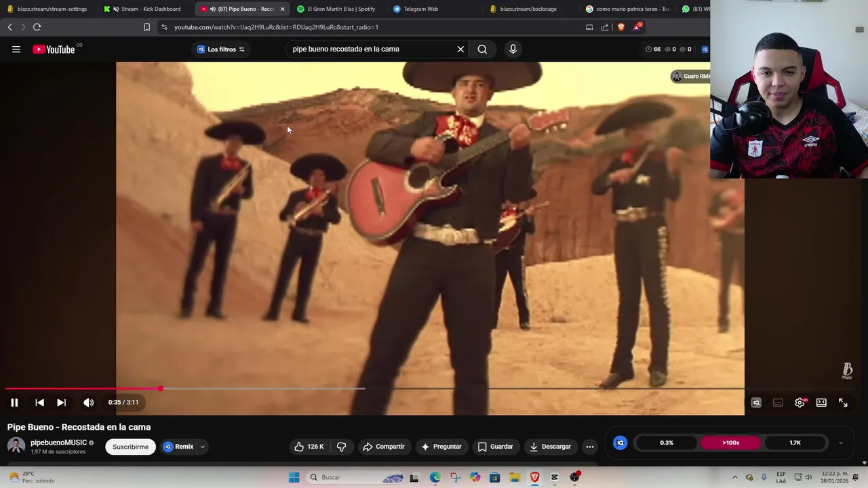Show hidden system tray icons
The image size is (868, 488).
click(x=734, y=477)
